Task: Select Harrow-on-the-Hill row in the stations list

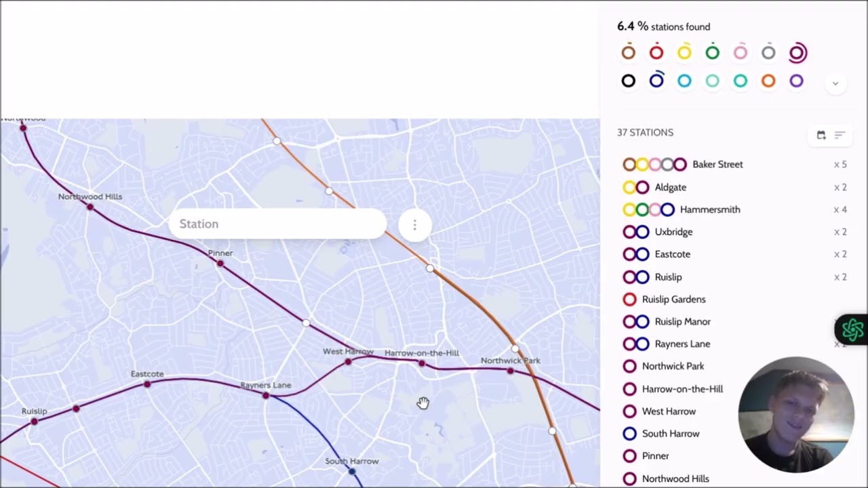Action: (735, 389)
